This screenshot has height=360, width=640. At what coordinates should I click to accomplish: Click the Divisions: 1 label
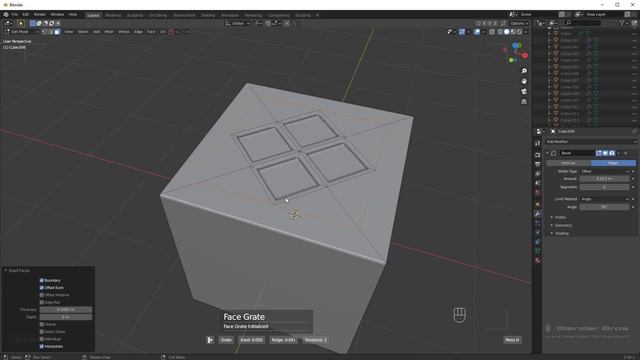tap(315, 340)
